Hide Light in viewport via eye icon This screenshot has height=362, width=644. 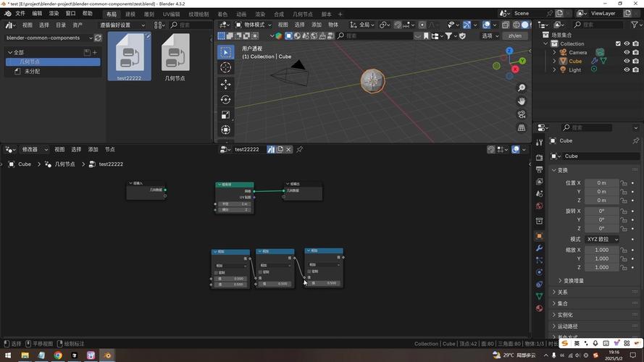627,70
